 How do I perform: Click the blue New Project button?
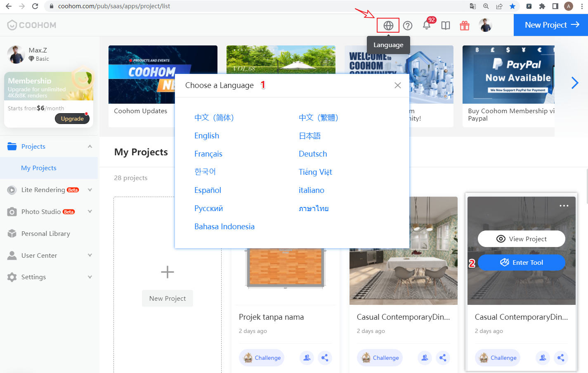[551, 25]
